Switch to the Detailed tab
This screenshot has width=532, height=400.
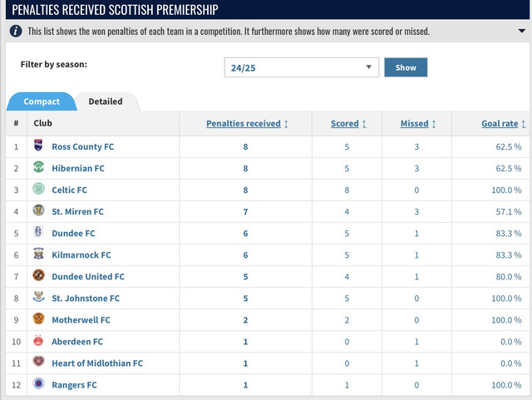click(106, 101)
